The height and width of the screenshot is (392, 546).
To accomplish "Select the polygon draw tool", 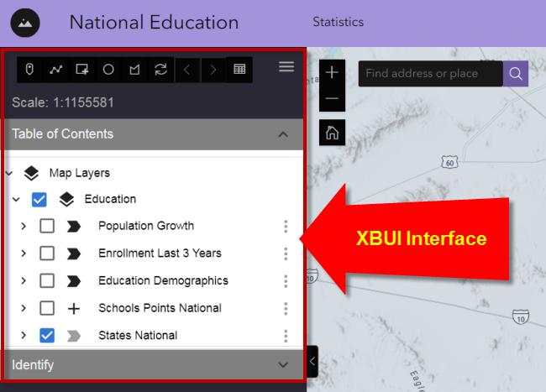I will (x=134, y=70).
